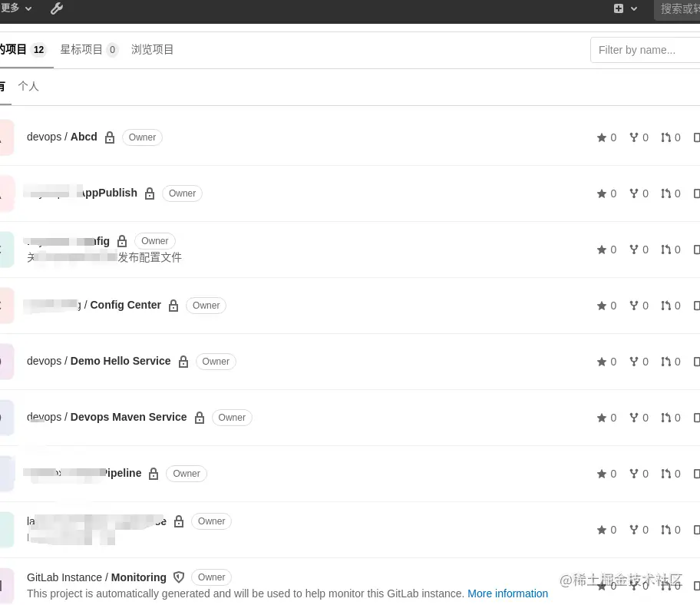Click star icon on Devops Maven Service row

[x=602, y=418]
